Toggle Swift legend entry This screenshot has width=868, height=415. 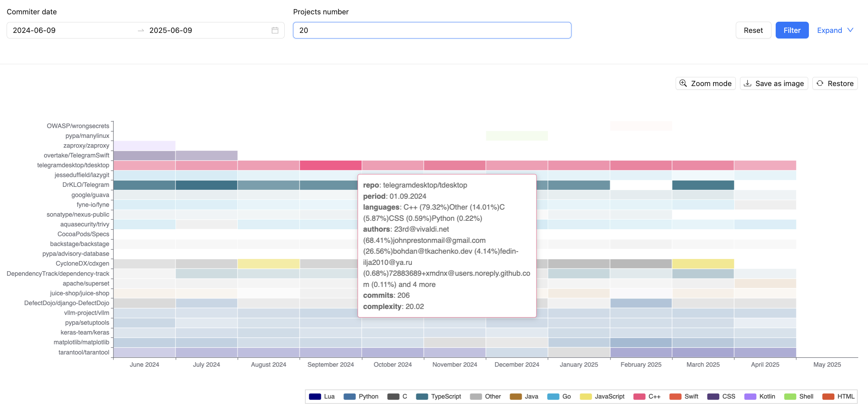point(684,396)
